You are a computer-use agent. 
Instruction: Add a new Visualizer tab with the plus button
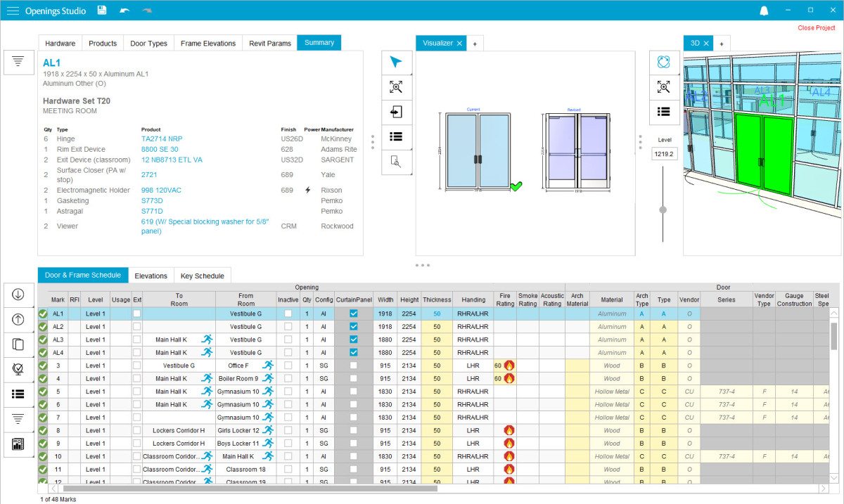pyautogui.click(x=475, y=43)
